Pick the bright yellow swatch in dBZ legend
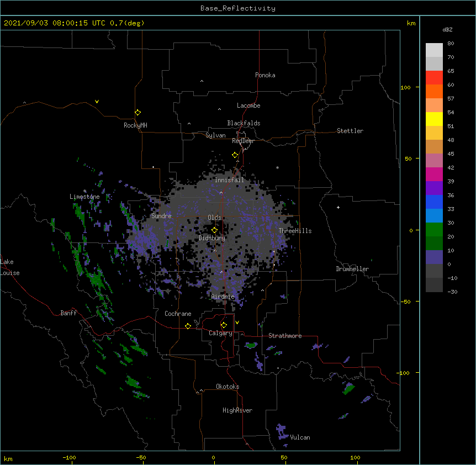The height and width of the screenshot is (465, 476). click(x=434, y=119)
